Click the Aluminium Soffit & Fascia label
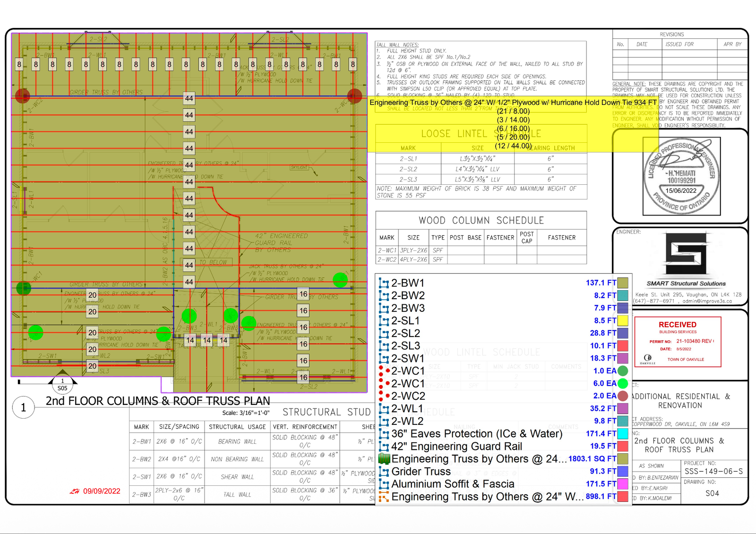756x534 pixels. 453,484
